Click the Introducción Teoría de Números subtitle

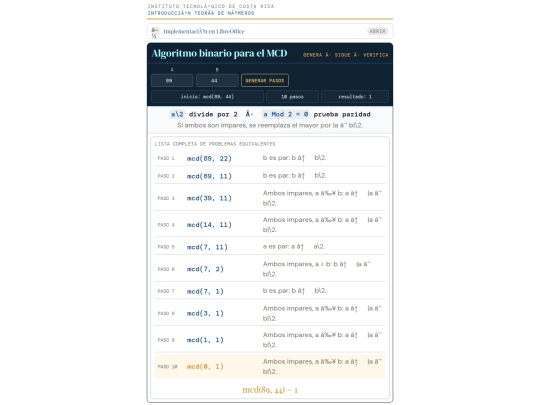coord(201,13)
